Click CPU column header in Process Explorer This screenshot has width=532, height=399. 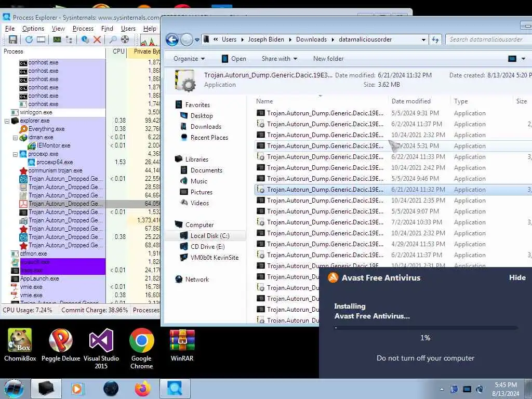point(118,51)
